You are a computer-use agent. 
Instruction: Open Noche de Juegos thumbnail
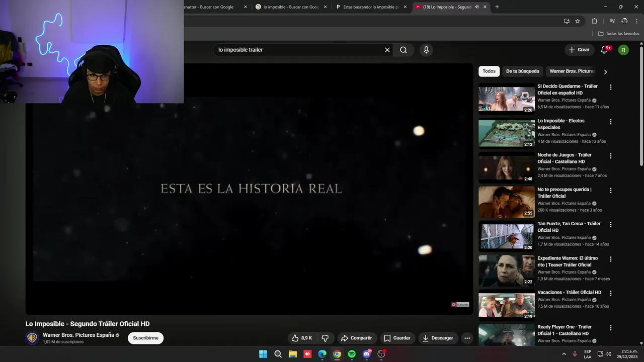click(507, 167)
